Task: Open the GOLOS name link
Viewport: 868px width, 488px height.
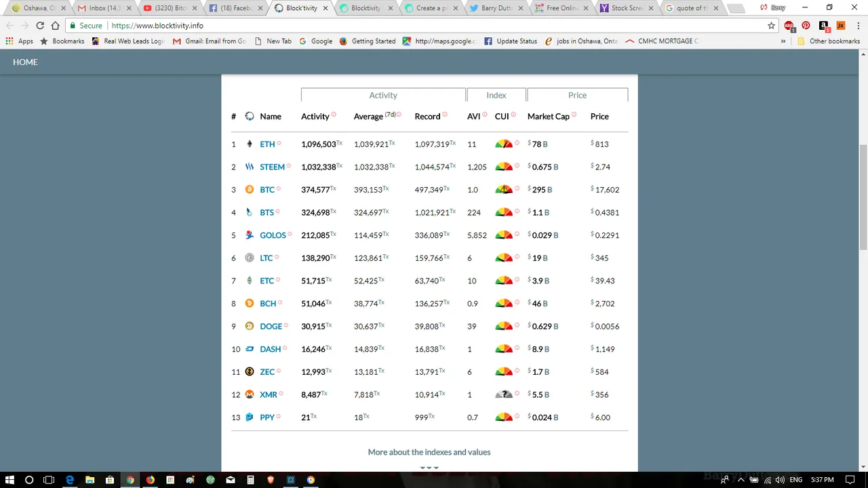Action: coord(273,235)
